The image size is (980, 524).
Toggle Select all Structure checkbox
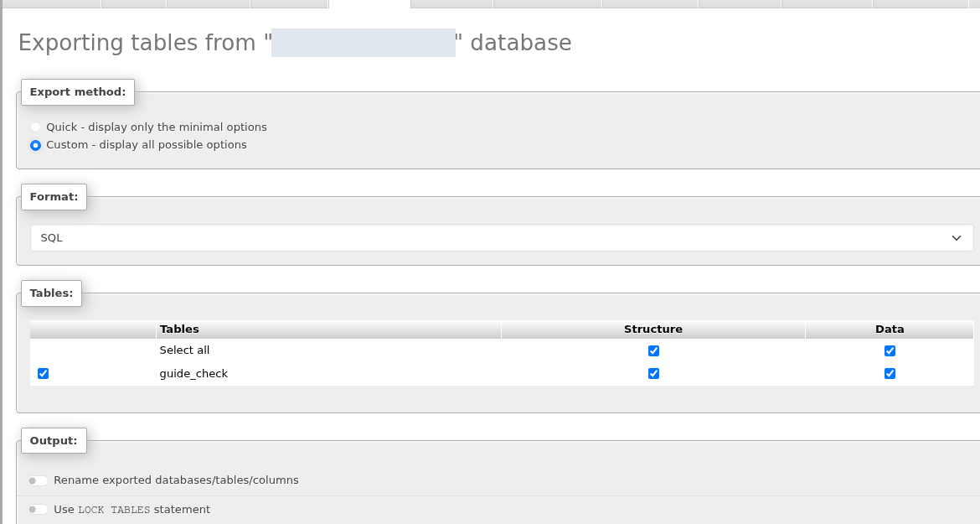[653, 350]
